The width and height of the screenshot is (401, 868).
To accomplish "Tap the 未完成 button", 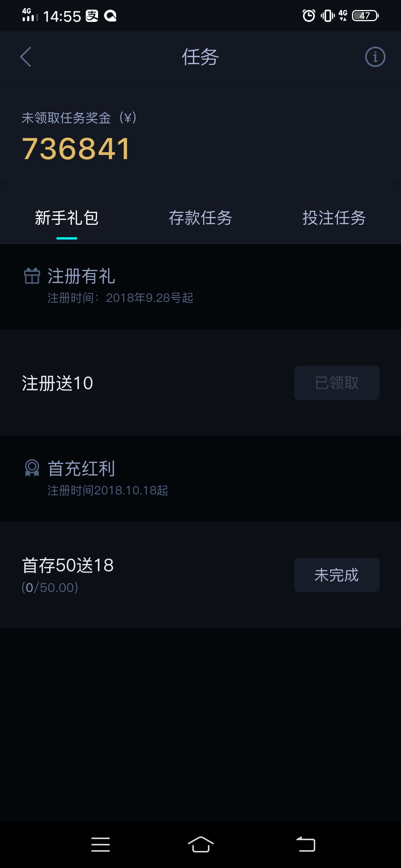I will pos(336,575).
